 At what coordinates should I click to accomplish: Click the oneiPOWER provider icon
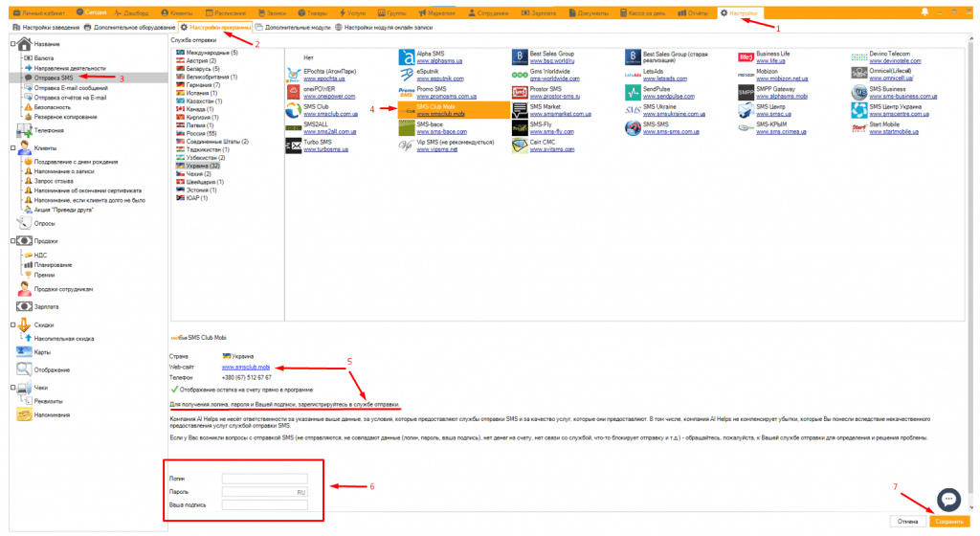tap(293, 93)
